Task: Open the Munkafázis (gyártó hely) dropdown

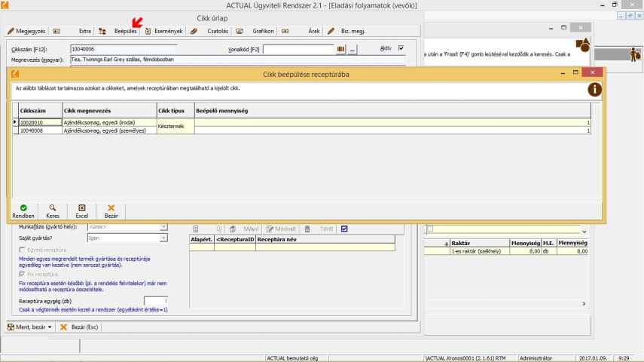Action: [x=163, y=226]
